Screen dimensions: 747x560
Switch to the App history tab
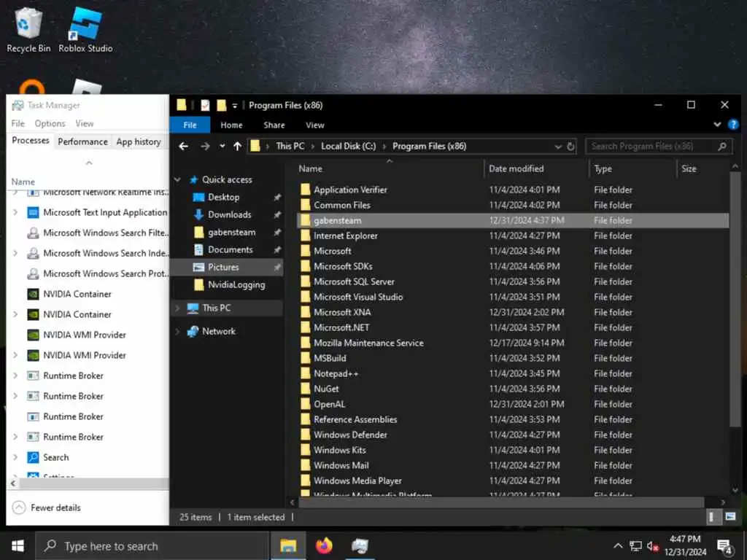139,142
